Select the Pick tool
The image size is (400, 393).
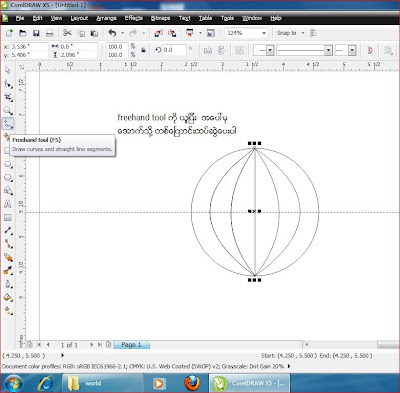pos(8,70)
